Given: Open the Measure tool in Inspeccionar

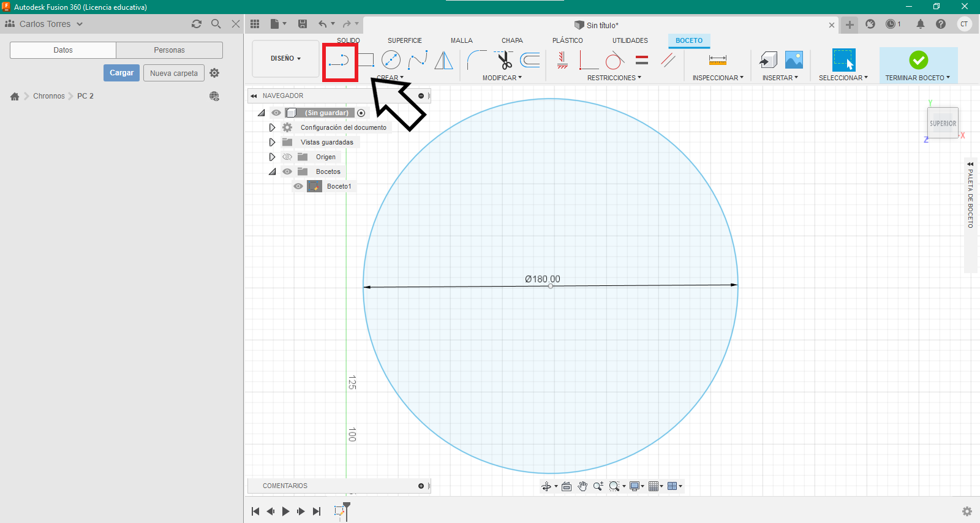Looking at the screenshot, I should point(718,60).
